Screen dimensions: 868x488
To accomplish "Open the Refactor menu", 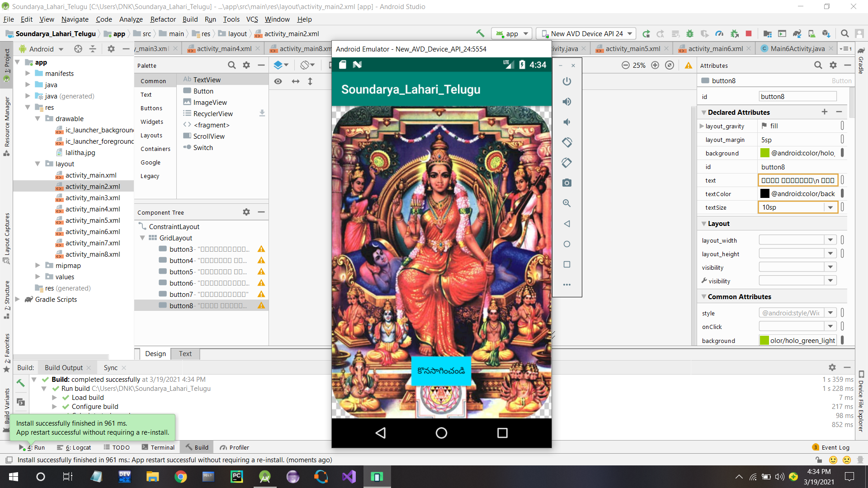I will [162, 19].
